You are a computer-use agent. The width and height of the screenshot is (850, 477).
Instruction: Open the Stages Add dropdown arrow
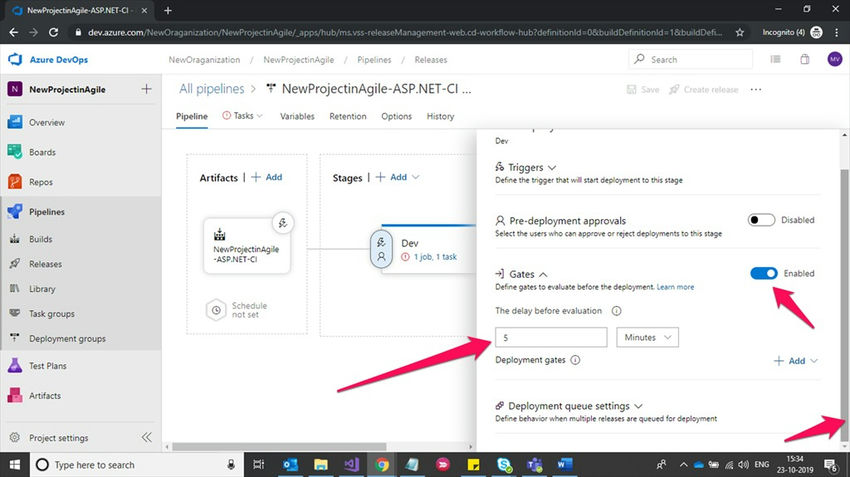[x=416, y=177]
